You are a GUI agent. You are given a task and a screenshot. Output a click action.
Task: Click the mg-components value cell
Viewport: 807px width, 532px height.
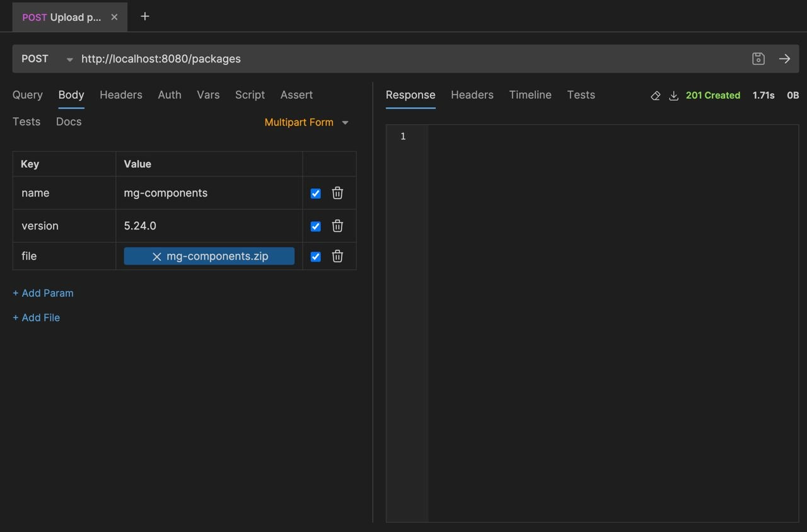pyautogui.click(x=209, y=193)
